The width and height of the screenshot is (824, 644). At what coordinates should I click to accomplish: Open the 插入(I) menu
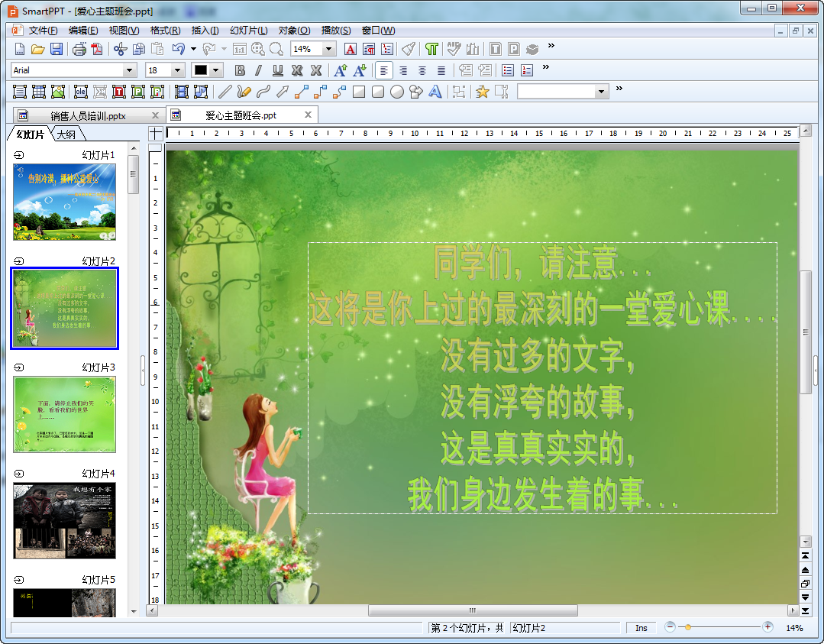pos(205,31)
